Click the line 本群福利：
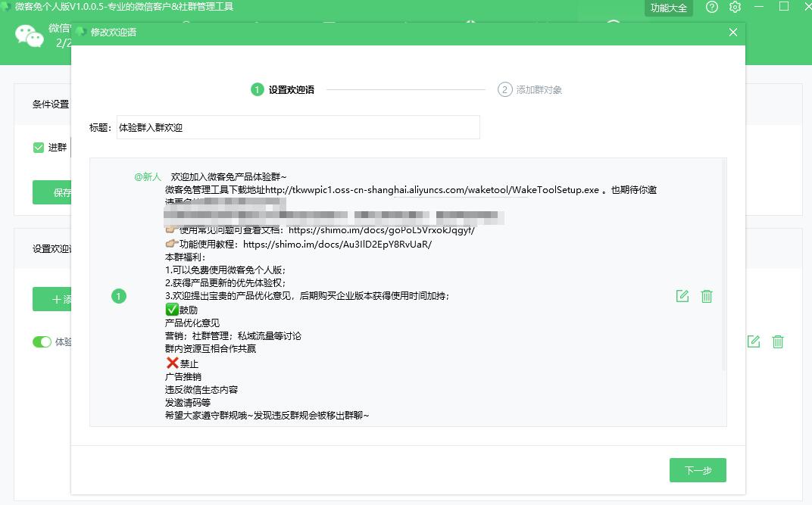The width and height of the screenshot is (812, 505). click(186, 257)
